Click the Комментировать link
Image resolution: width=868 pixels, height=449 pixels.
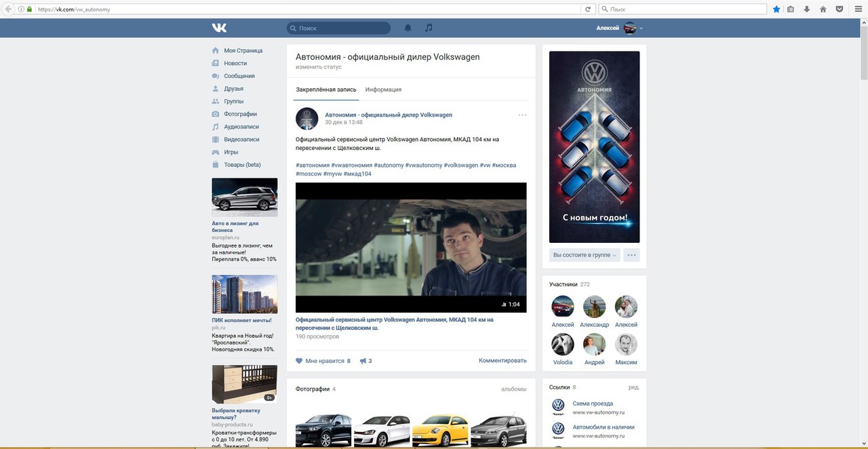coord(502,361)
